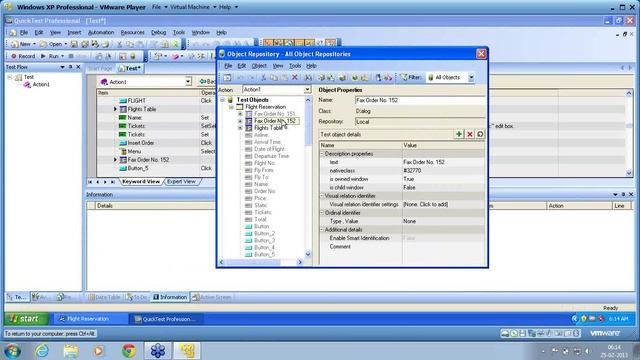
Task: Click file explorer folder icon on host taskbar
Action: tap(71, 351)
